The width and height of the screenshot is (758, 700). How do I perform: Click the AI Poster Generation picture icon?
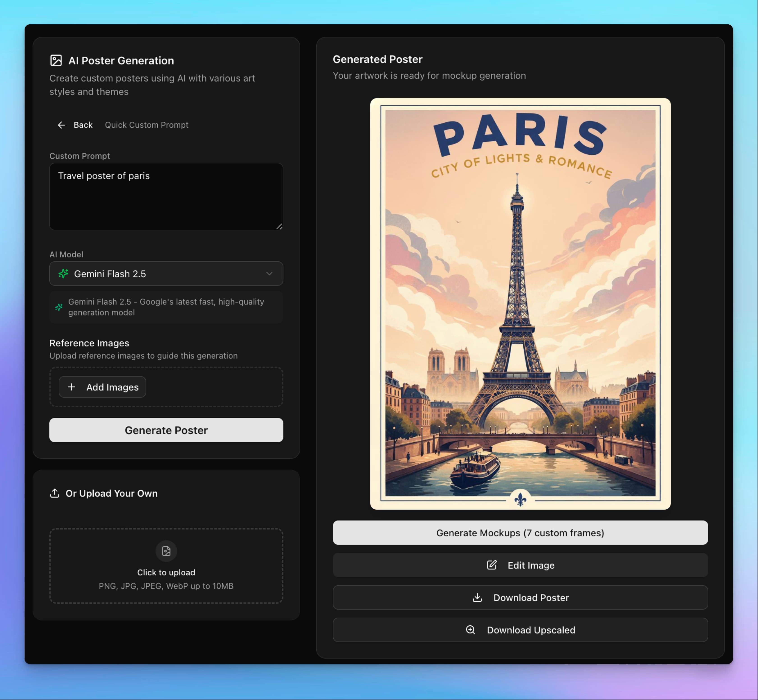(56, 60)
